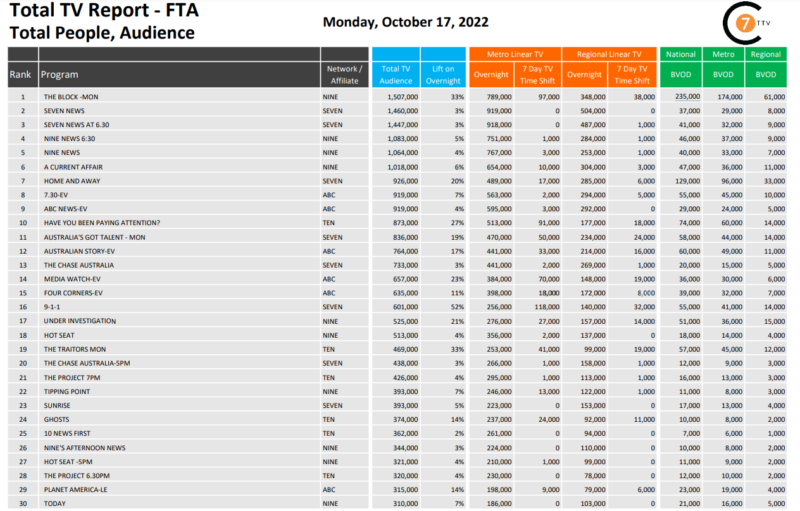
Task: Click the Regional Linear TV header
Action: tap(609, 53)
